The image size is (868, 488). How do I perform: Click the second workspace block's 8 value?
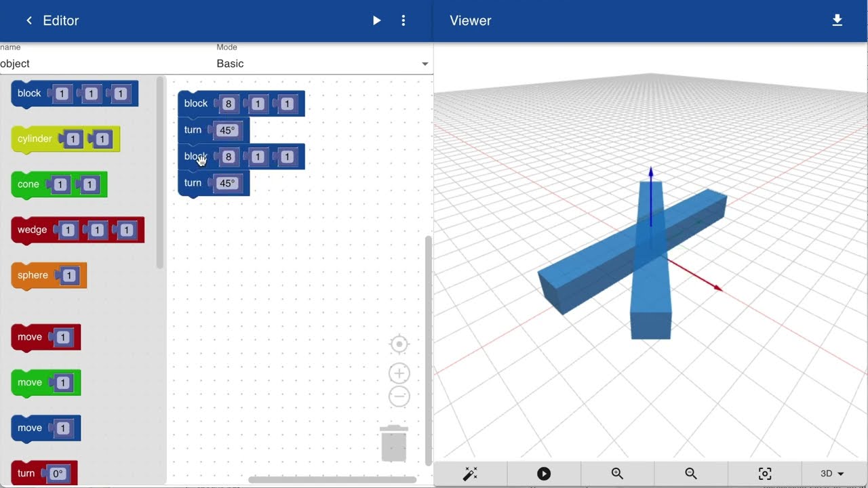pos(229,157)
